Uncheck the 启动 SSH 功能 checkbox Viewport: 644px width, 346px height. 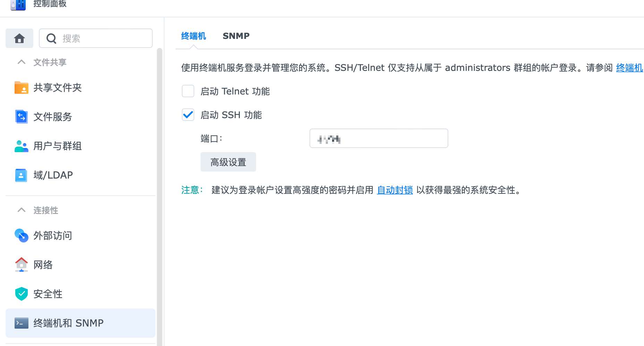point(188,115)
